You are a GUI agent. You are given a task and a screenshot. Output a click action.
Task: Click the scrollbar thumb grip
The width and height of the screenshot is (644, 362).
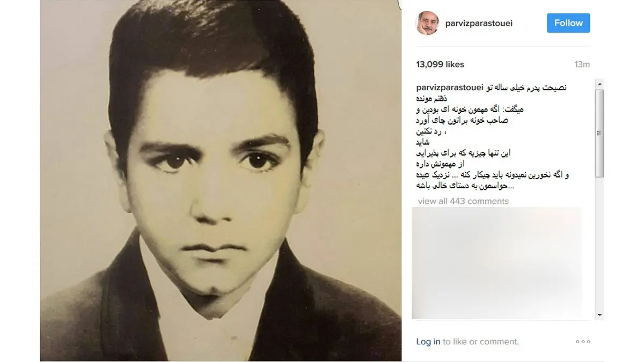click(x=599, y=134)
